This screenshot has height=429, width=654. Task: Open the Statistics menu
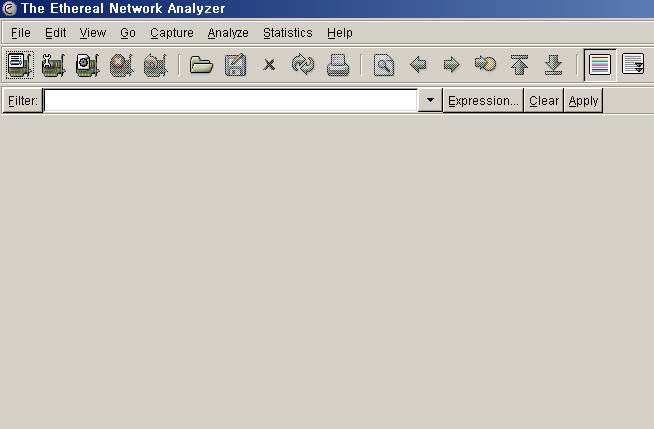coord(288,33)
